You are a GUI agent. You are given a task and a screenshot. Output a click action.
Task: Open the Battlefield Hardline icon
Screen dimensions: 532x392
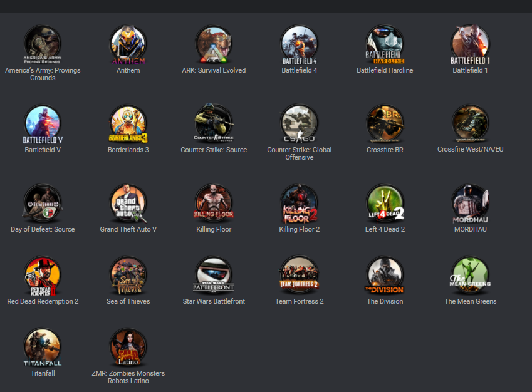pos(385,44)
